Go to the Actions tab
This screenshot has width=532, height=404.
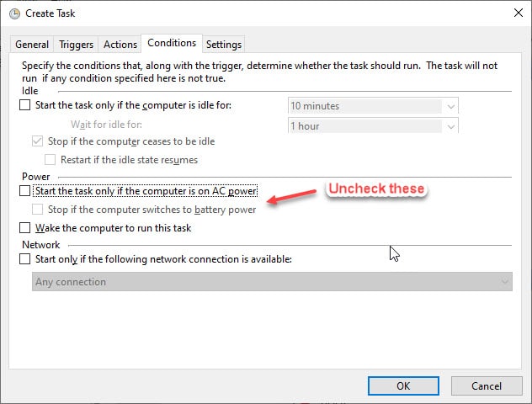(120, 45)
